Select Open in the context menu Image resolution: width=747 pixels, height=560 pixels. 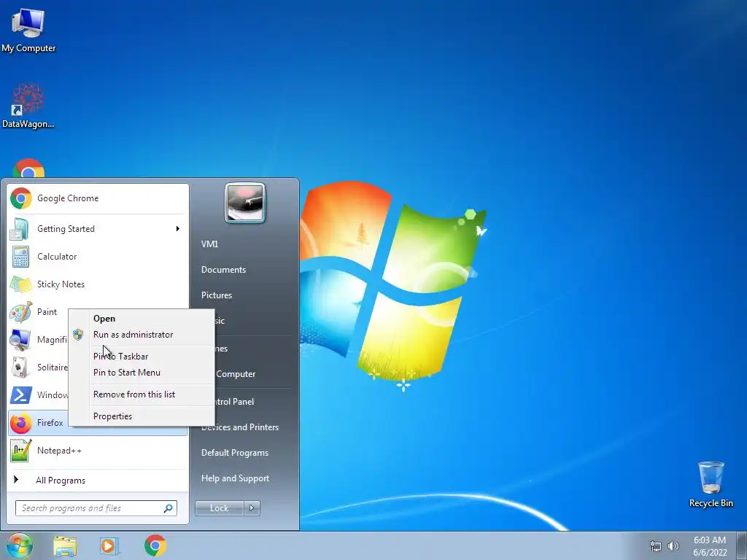tap(142, 319)
